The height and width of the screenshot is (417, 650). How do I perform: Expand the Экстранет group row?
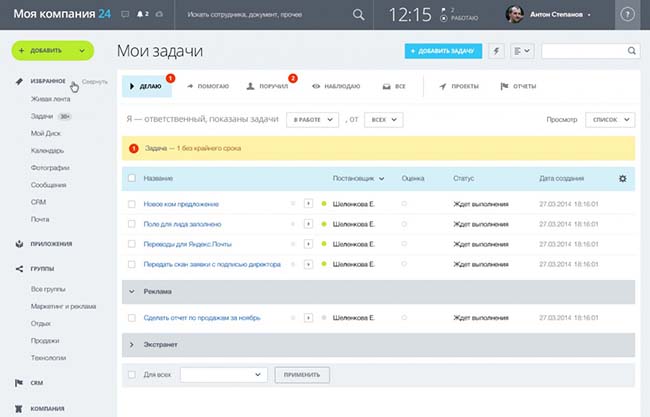(x=131, y=345)
